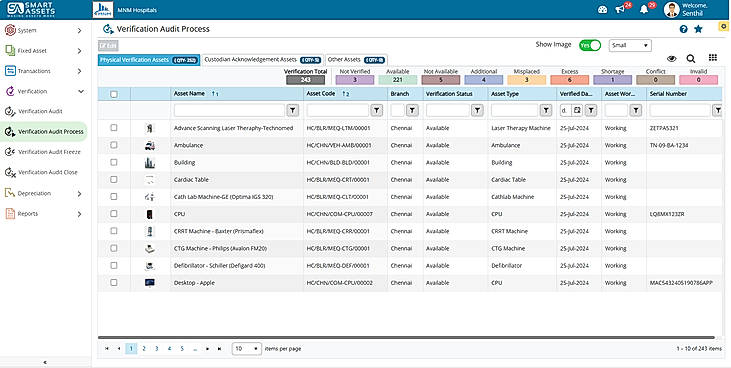Click the Serial Number filter input field
Screen dimensions: 731x368
coord(680,110)
